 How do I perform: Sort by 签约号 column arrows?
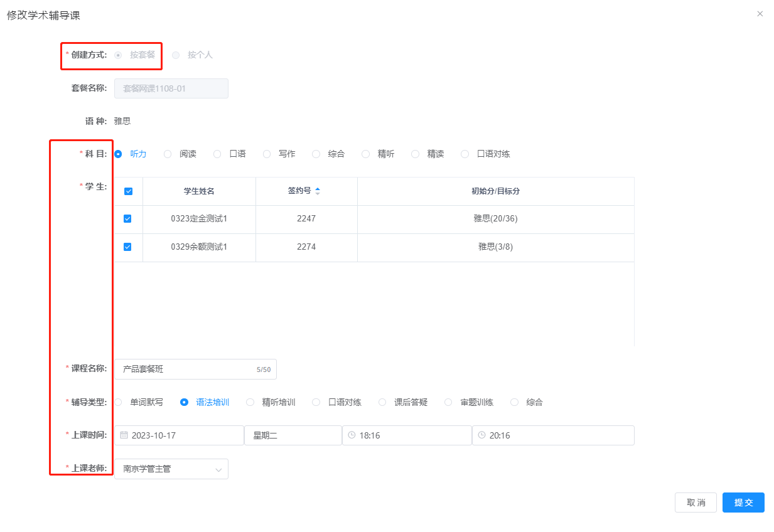click(317, 191)
